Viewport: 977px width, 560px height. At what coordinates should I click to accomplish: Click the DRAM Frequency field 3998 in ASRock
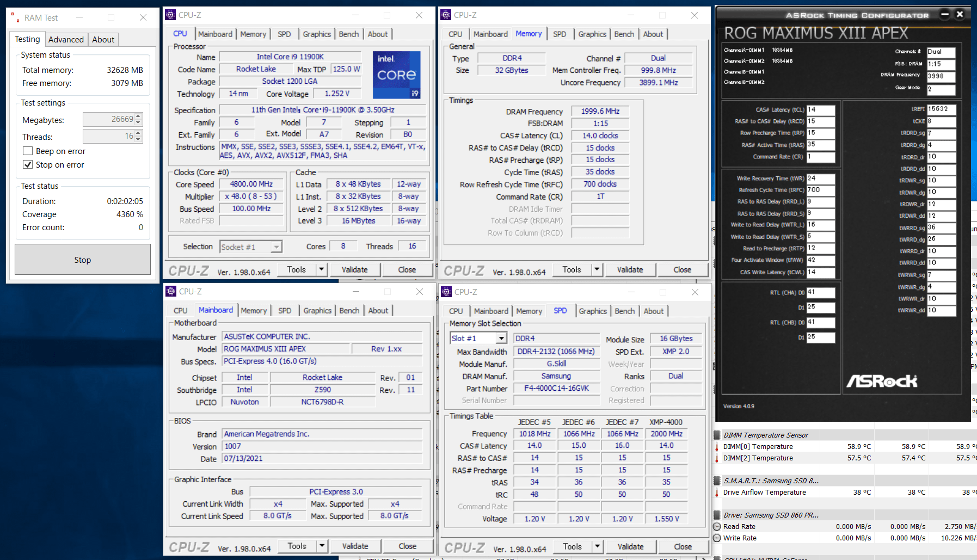click(941, 77)
